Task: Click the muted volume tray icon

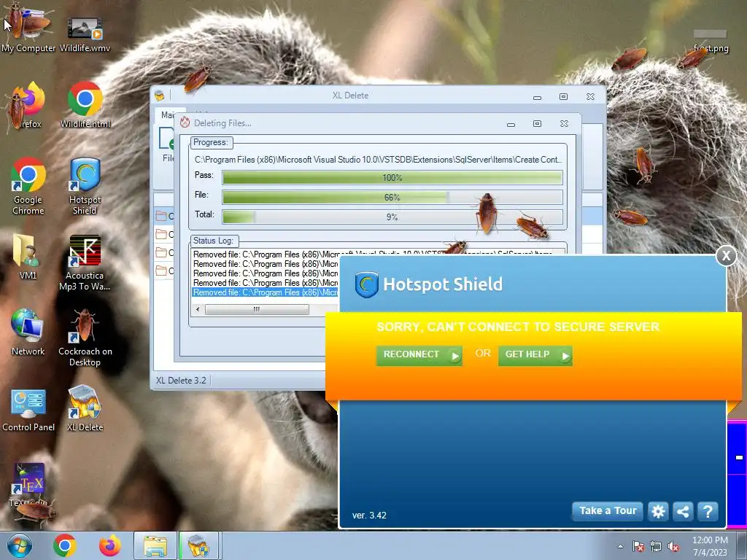Action: [x=673, y=547]
